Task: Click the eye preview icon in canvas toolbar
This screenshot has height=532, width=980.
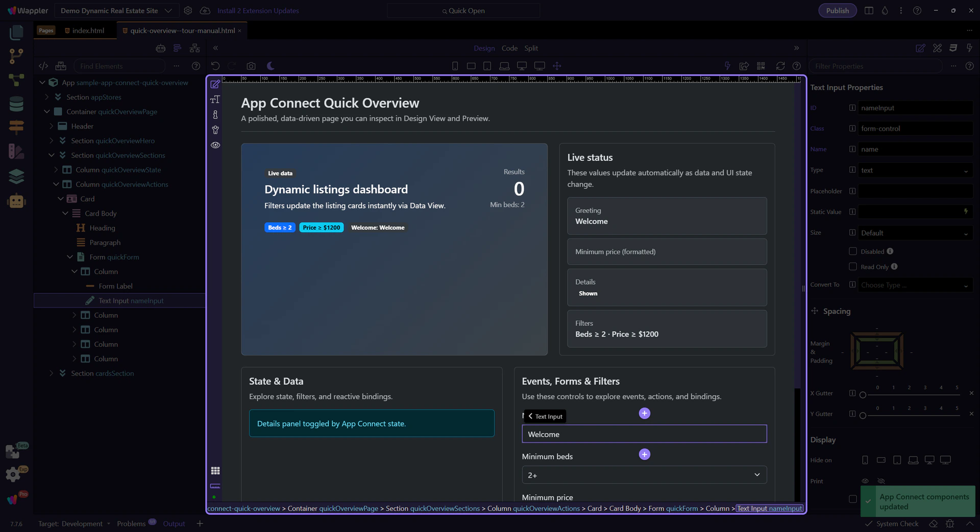Action: [215, 145]
